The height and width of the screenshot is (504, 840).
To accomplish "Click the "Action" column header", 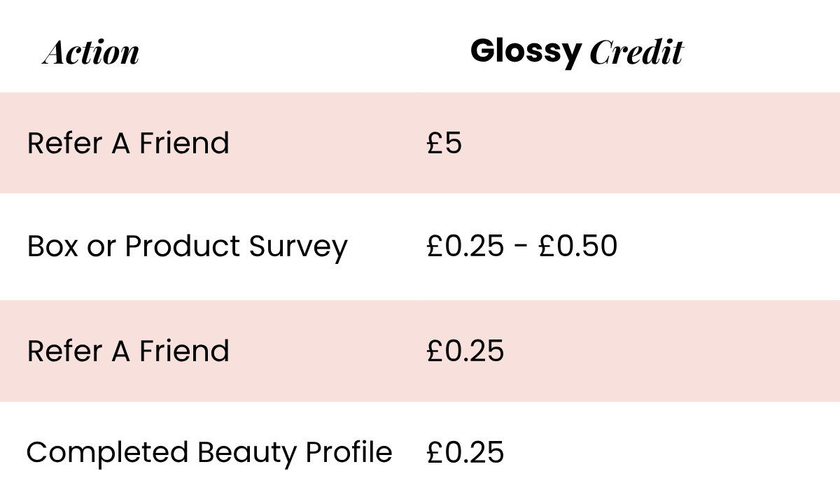I will (x=91, y=53).
